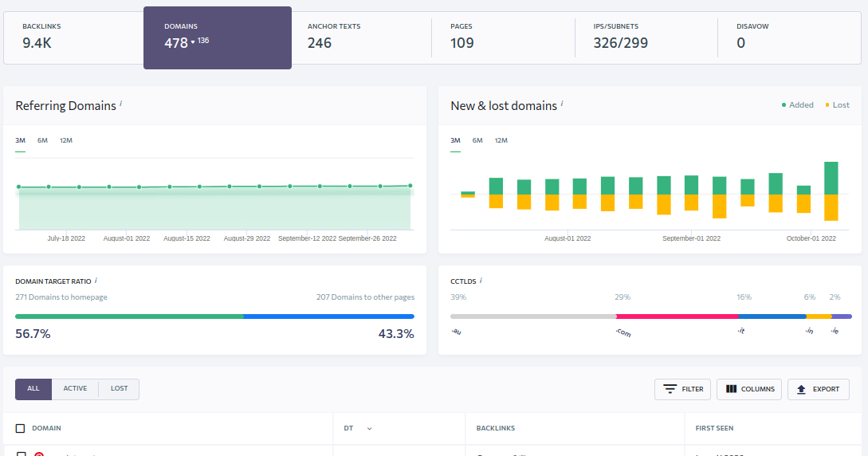
Task: Click the DT column sort chevron
Action: pyautogui.click(x=369, y=429)
